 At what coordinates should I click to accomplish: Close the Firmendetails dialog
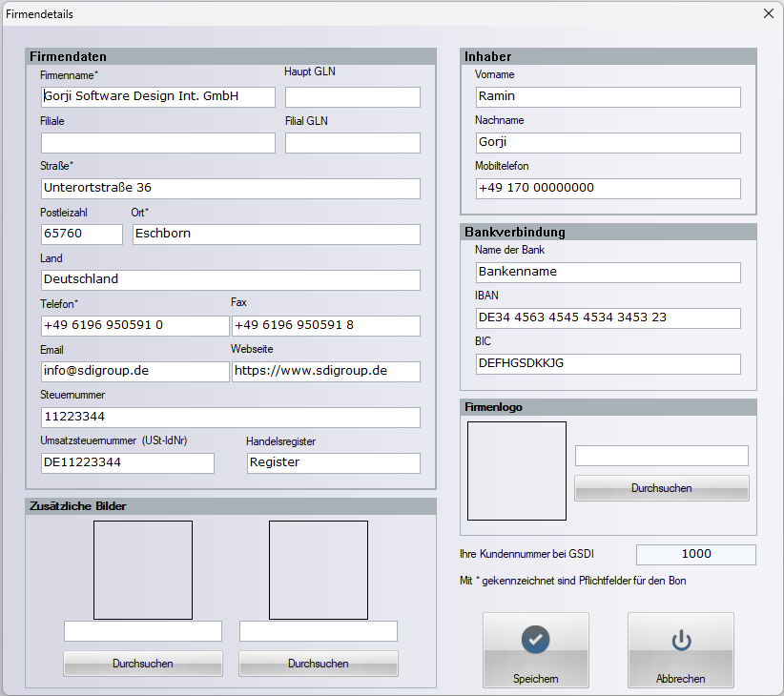(x=769, y=13)
